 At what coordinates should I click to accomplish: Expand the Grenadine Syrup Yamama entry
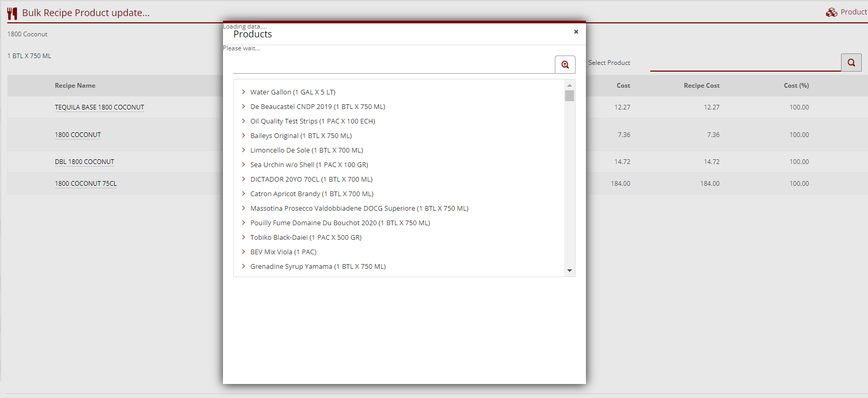[243, 266]
